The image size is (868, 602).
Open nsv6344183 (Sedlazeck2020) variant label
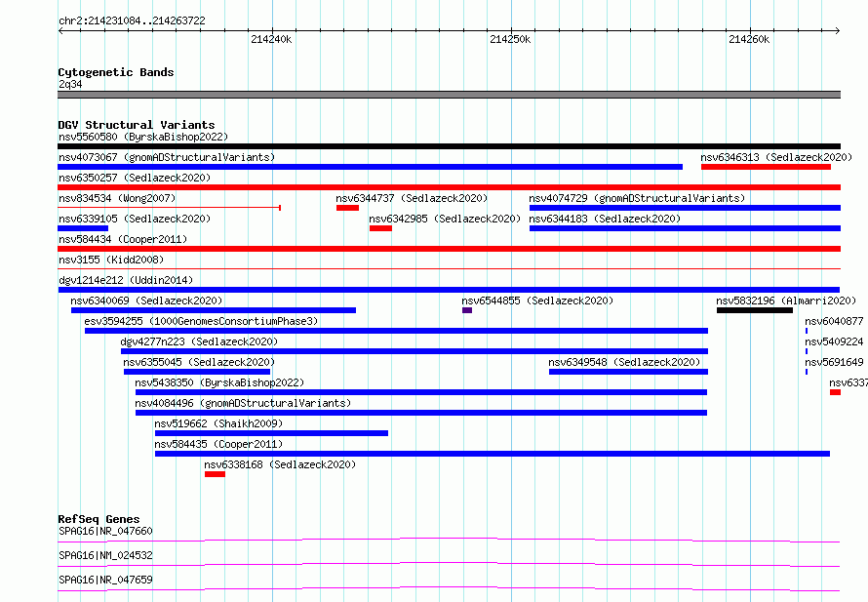(x=605, y=219)
